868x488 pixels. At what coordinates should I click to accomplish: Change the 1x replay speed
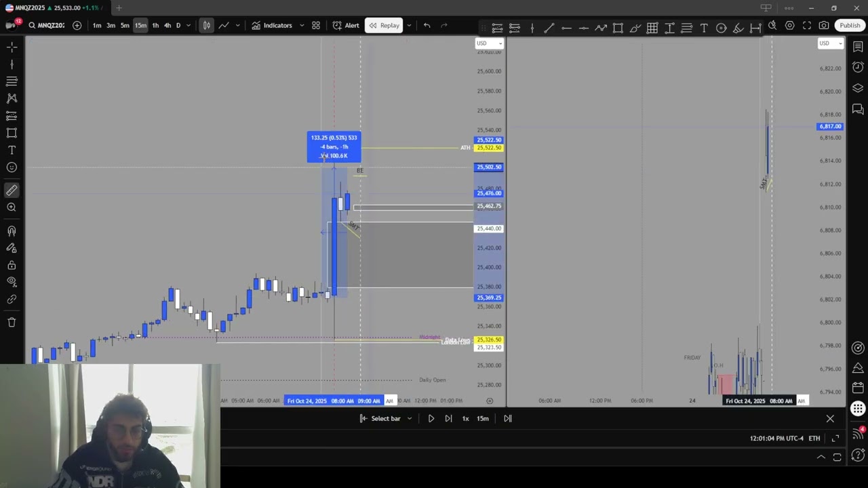[x=465, y=418]
